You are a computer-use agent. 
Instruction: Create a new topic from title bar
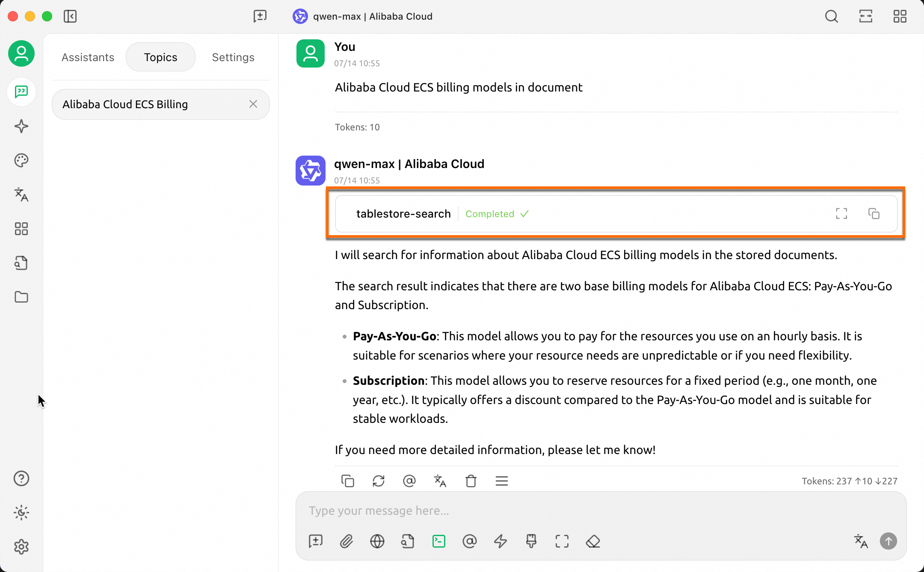[x=260, y=17]
